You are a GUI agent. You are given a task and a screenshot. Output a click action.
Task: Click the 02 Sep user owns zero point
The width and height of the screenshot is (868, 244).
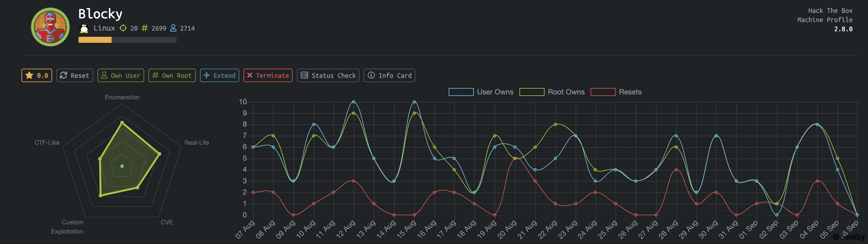point(777,215)
